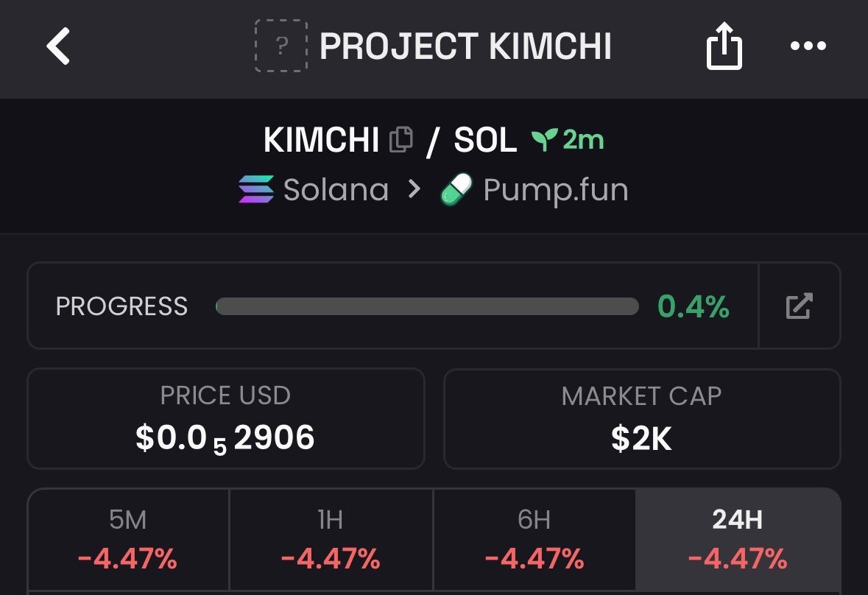Tap the placeholder token logo with question mark
The width and height of the screenshot is (868, 595).
point(281,46)
